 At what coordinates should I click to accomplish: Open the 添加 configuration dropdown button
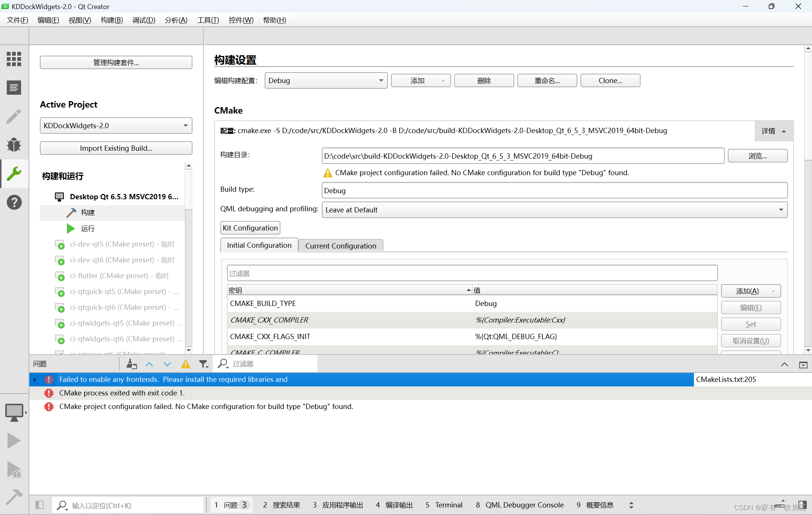pyautogui.click(x=421, y=80)
